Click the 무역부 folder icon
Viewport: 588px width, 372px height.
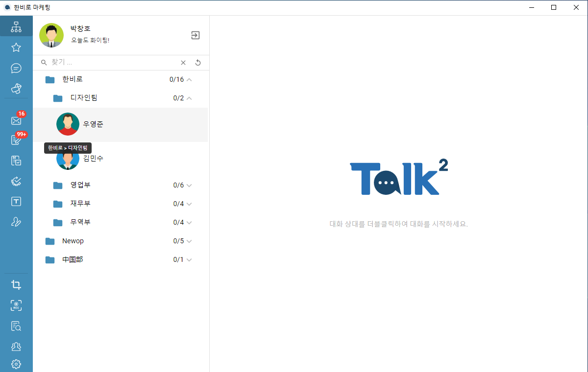pos(58,223)
